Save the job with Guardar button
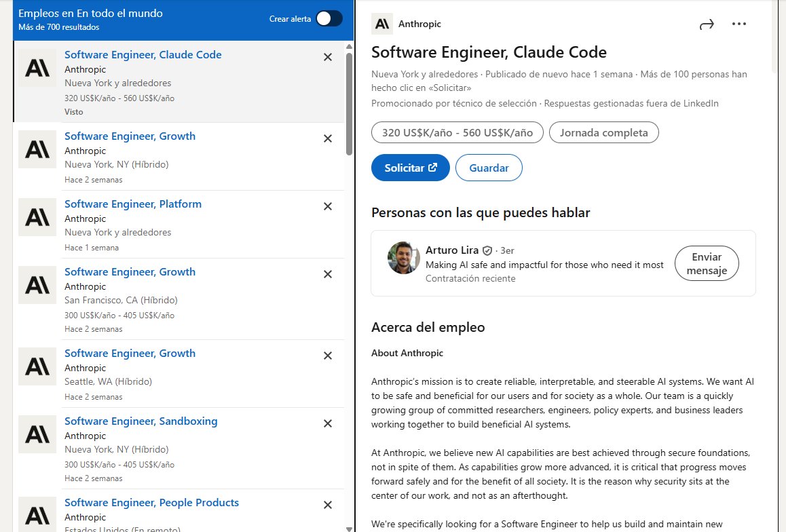 tap(489, 168)
